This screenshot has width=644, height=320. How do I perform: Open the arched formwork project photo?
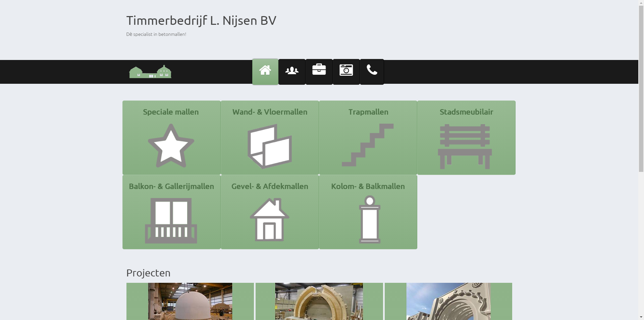coord(319,301)
